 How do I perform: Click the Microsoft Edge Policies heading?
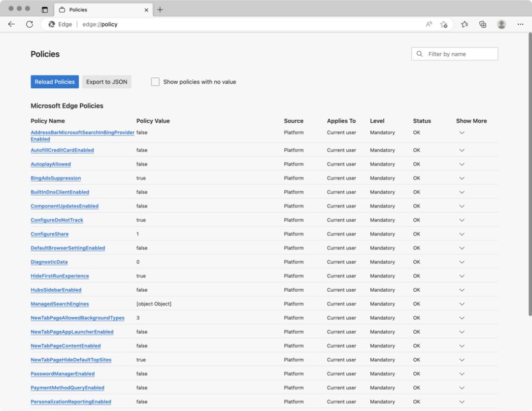click(67, 105)
